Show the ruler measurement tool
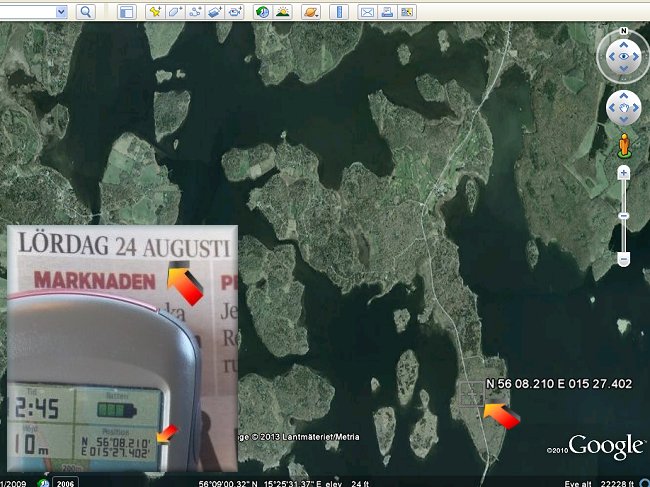The image size is (650, 487). pyautogui.click(x=339, y=12)
